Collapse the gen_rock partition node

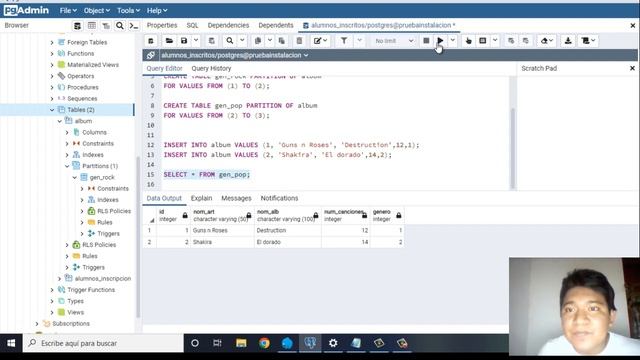click(75, 178)
